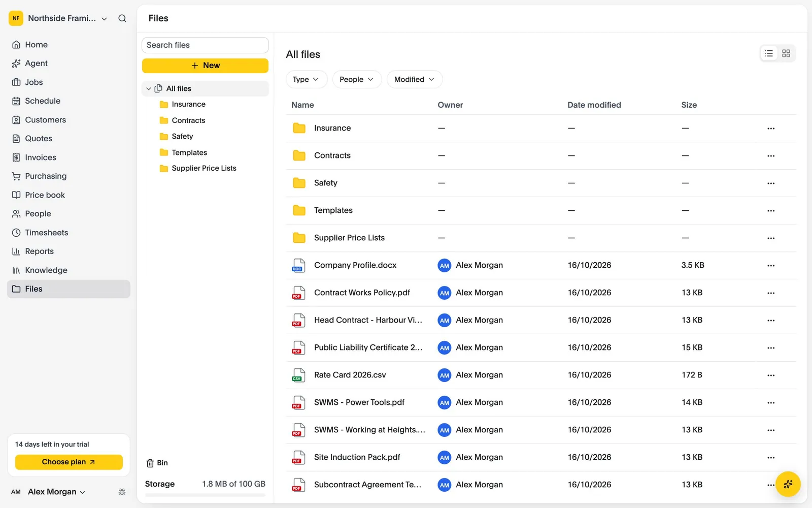Click the Storage usage progress bar
Image resolution: width=812 pixels, height=508 pixels.
205,495
